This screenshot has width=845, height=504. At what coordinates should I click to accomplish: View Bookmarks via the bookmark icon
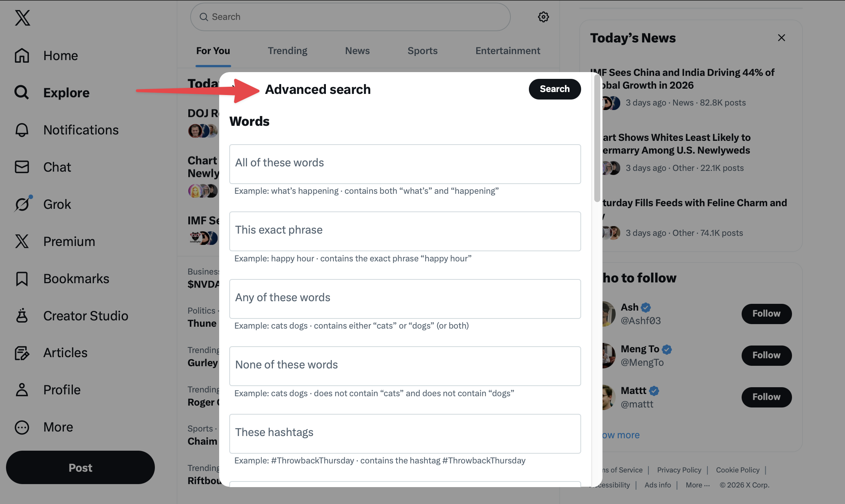[x=21, y=278]
